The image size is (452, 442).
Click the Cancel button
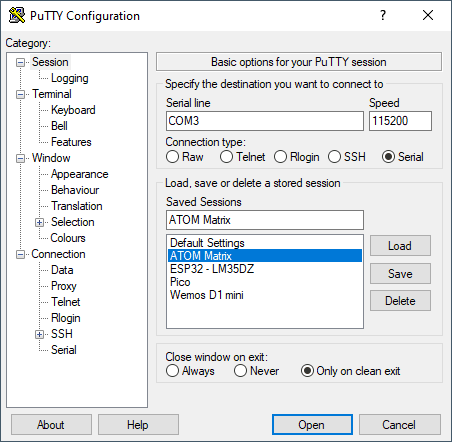click(x=400, y=425)
